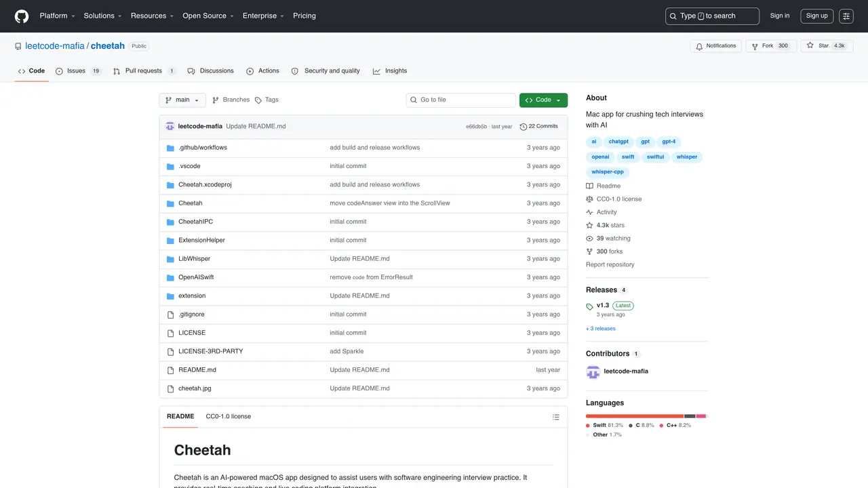The image size is (868, 488).
Task: Open the Actions tab
Action: 262,70
